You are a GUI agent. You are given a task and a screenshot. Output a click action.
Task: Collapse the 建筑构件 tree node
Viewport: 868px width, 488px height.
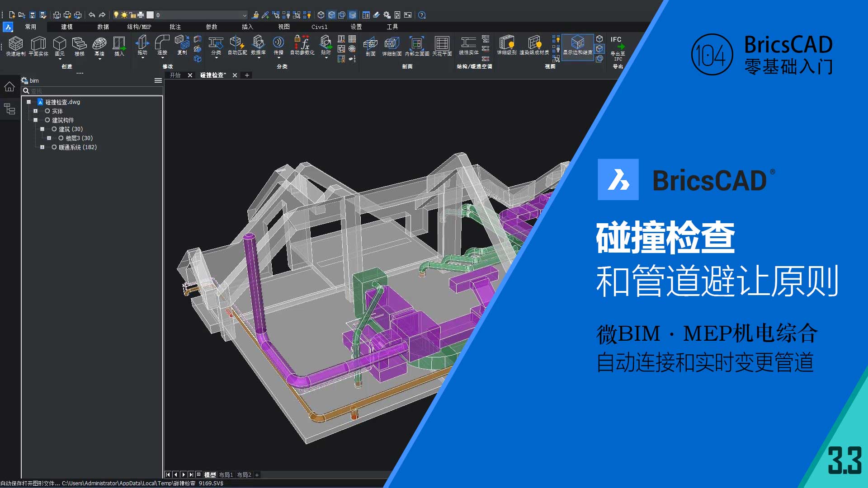(x=35, y=120)
